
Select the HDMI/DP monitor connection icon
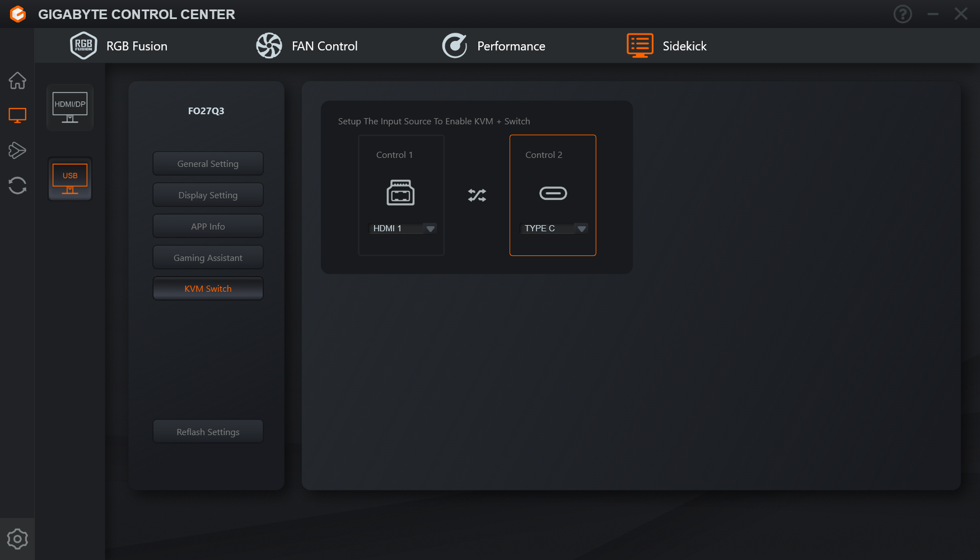pyautogui.click(x=70, y=108)
